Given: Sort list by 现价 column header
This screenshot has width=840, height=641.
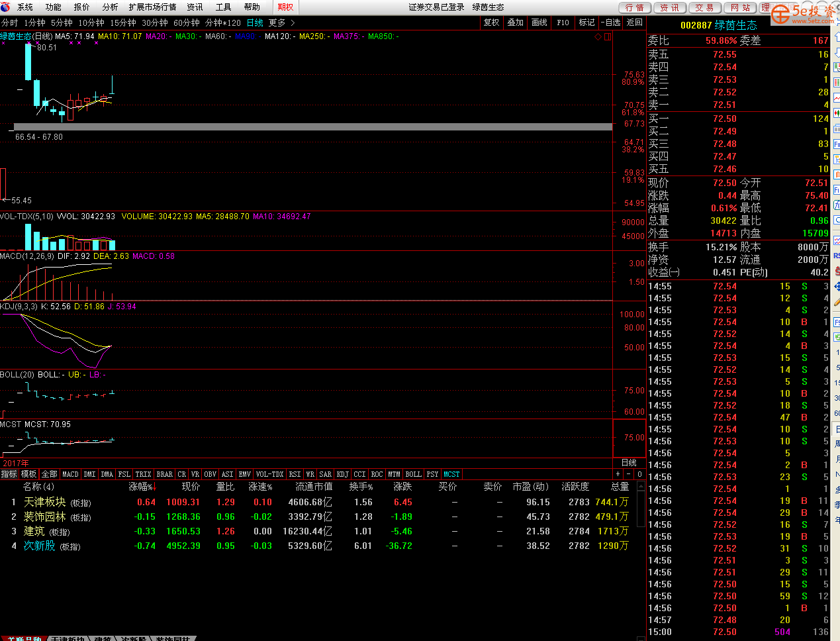Looking at the screenshot, I should click(x=191, y=487).
